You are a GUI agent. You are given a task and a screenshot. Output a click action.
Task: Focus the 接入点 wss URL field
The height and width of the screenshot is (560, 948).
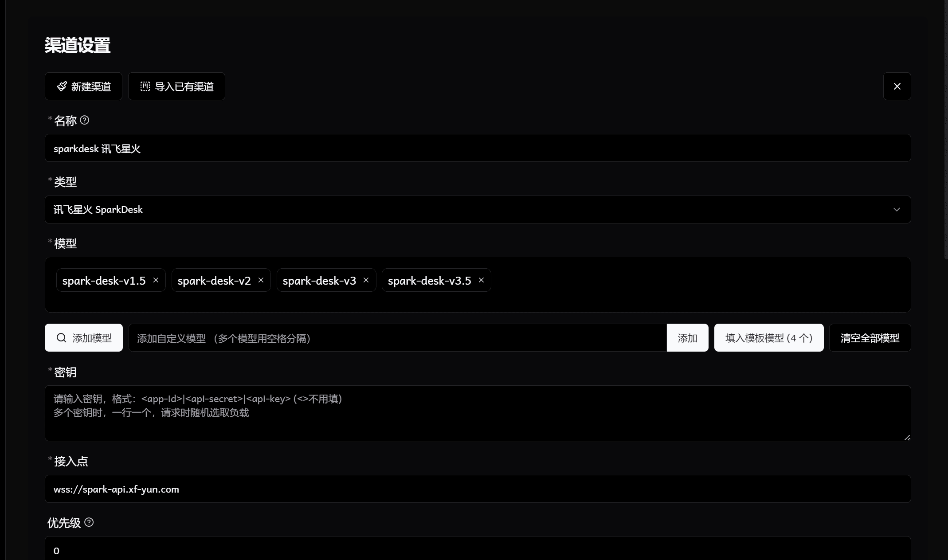(x=478, y=489)
